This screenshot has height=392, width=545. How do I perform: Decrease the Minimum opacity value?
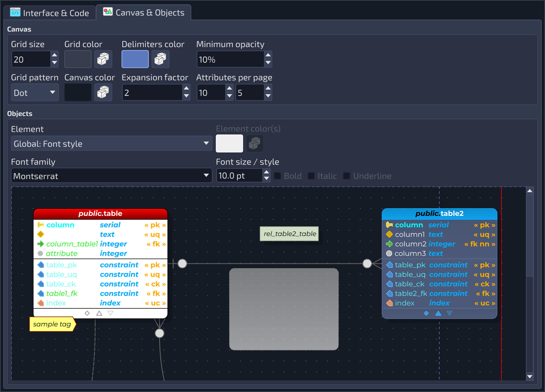[268, 63]
